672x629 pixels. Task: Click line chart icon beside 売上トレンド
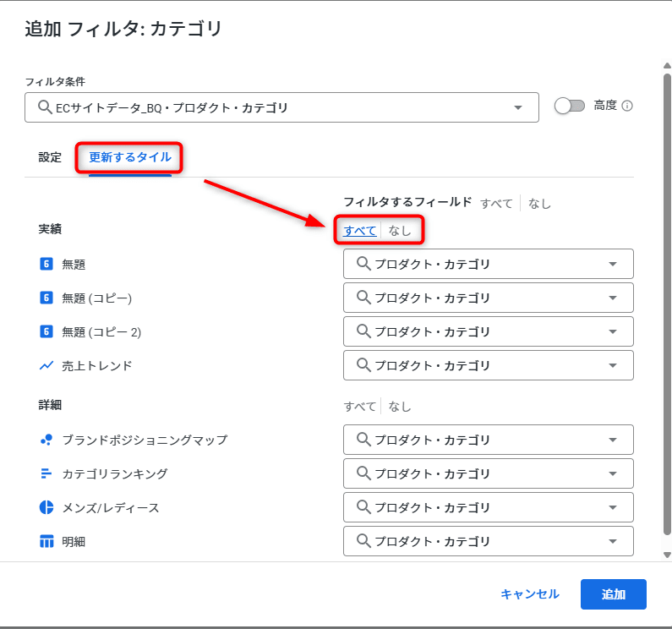[46, 365]
